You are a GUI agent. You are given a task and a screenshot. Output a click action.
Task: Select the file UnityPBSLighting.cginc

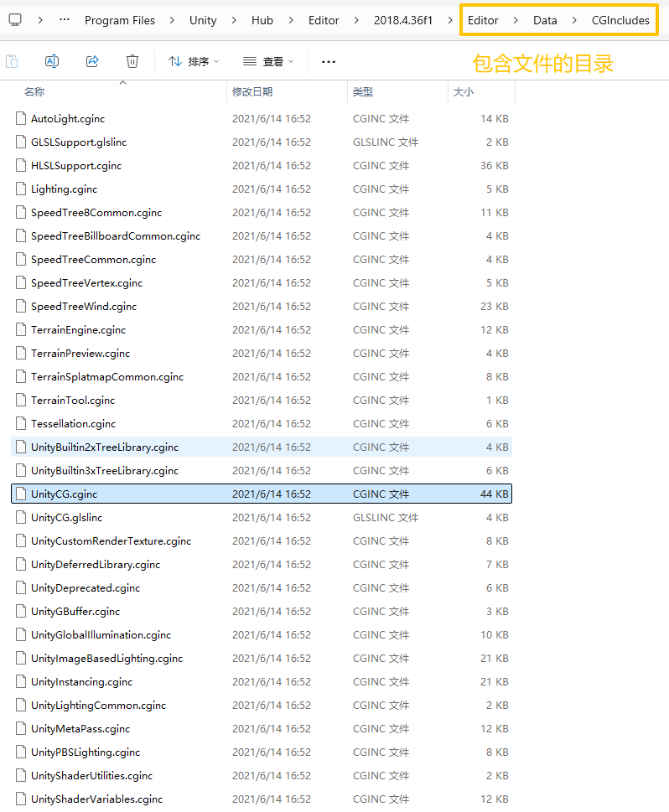pos(262,752)
